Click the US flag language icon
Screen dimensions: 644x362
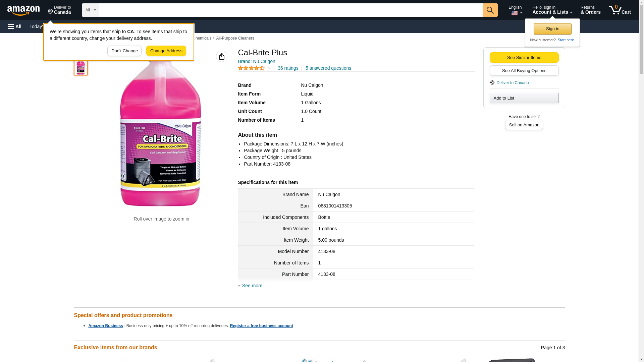pos(515,13)
